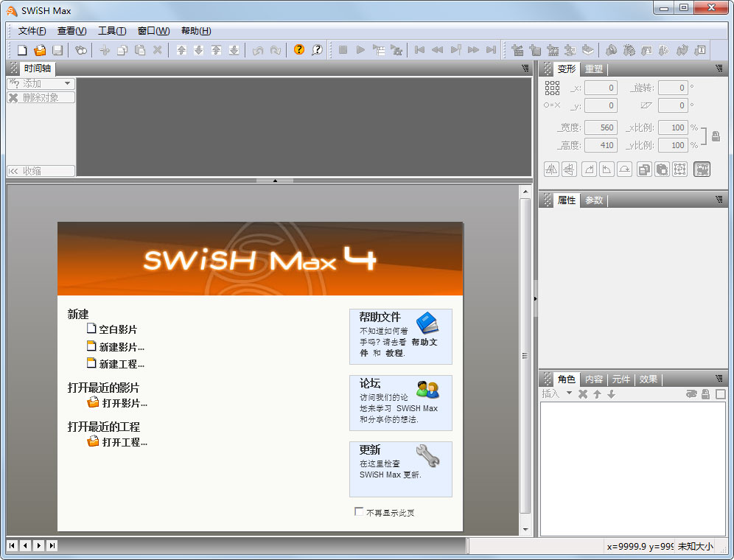
Task: Toggle the highlighted transform mode icon
Action: point(702,169)
